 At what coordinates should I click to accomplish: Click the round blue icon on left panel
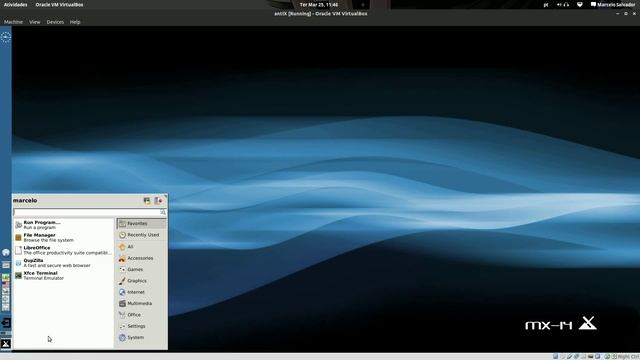[x=6, y=253]
